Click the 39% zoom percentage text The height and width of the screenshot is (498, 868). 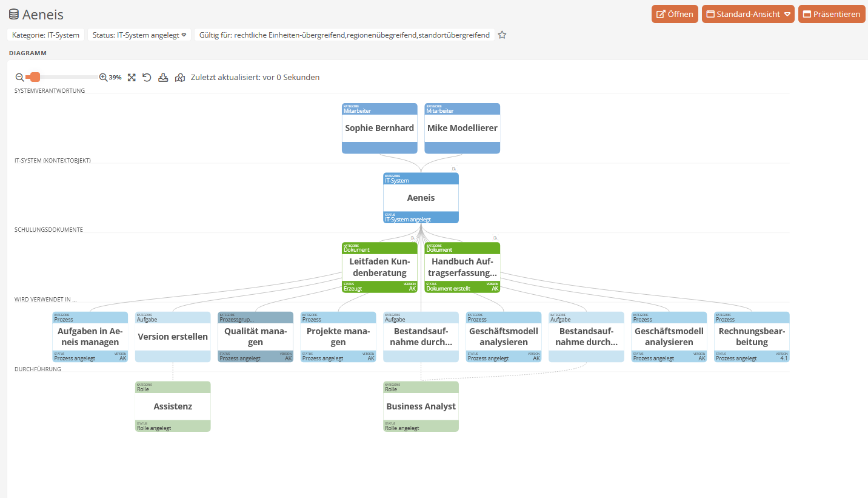pos(115,78)
